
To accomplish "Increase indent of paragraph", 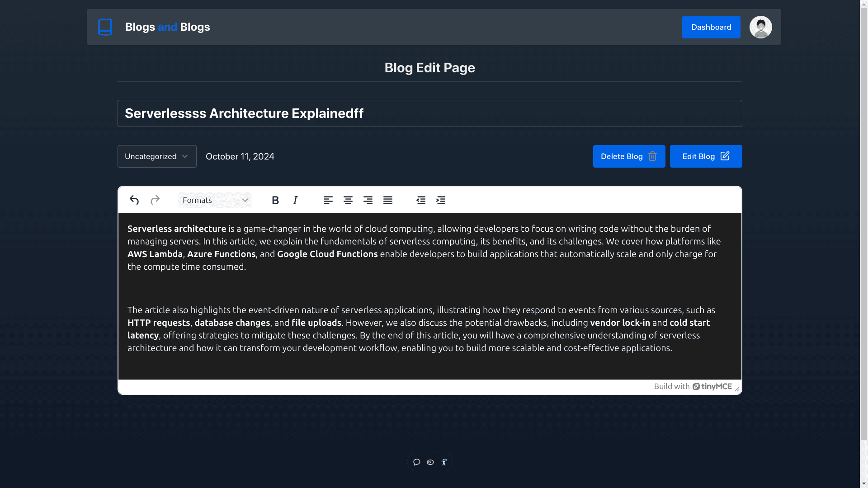I will pos(441,200).
